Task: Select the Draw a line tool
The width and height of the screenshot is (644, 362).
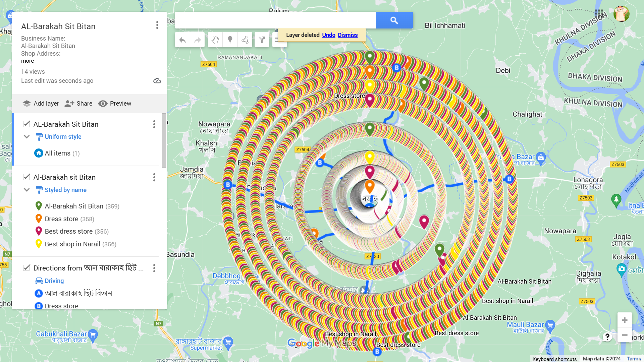Action: coord(245,39)
